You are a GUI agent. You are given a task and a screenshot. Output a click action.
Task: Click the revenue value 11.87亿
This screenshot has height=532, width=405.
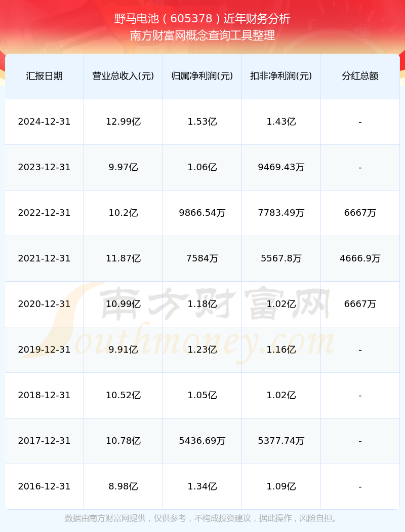pos(124,258)
